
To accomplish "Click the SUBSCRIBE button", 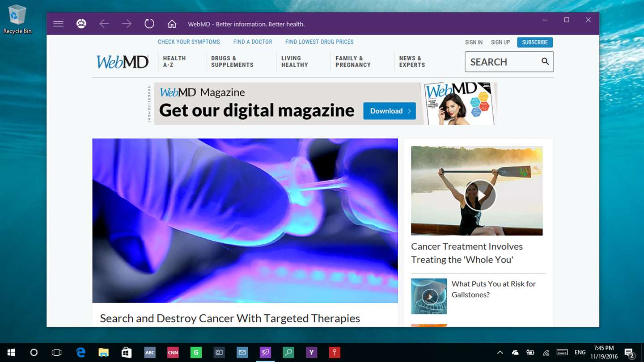I will [535, 42].
